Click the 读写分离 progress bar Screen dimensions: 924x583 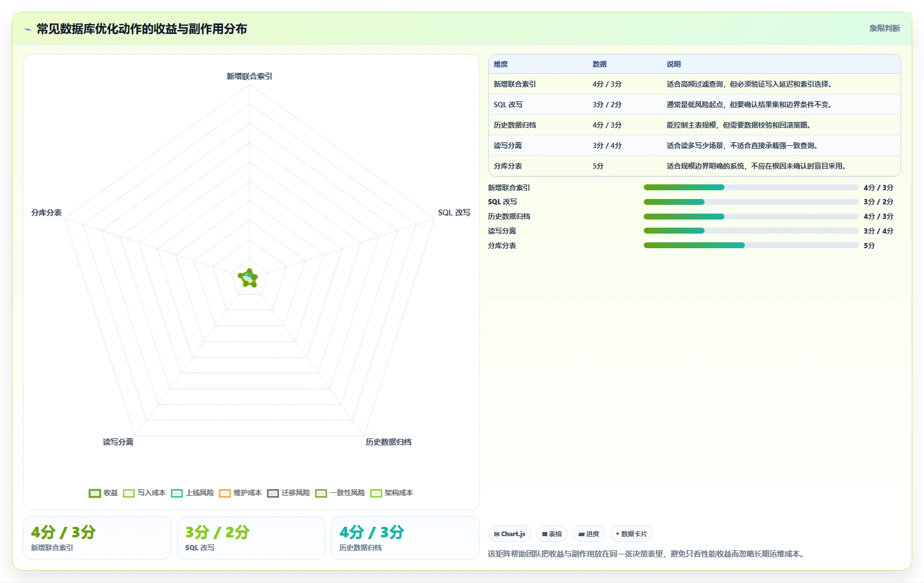click(x=751, y=231)
